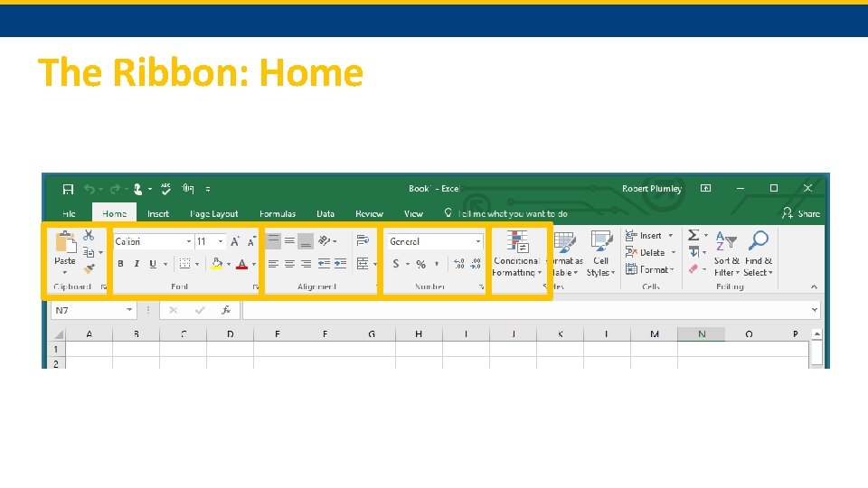This screenshot has height=488, width=868.
Task: Click the Orientation text angle icon
Action: coord(325,240)
